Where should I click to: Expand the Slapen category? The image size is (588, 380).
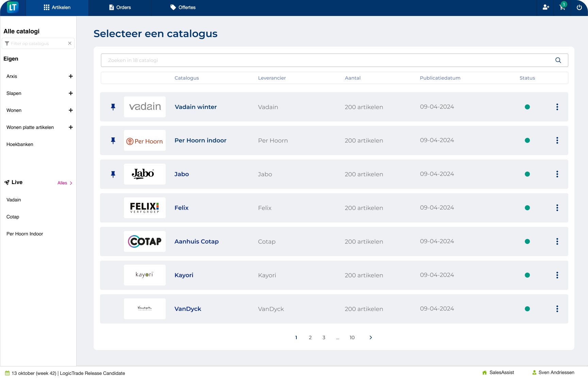click(x=71, y=93)
